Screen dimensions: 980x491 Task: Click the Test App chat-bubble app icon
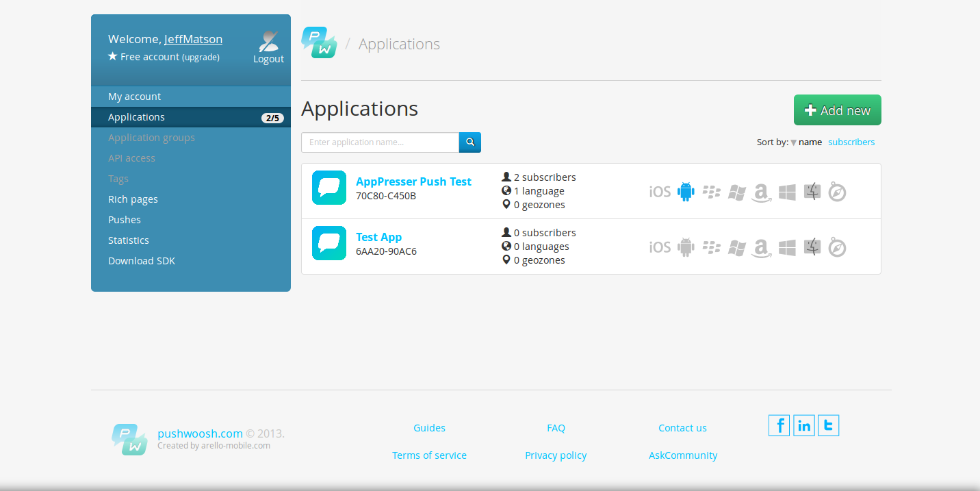329,243
